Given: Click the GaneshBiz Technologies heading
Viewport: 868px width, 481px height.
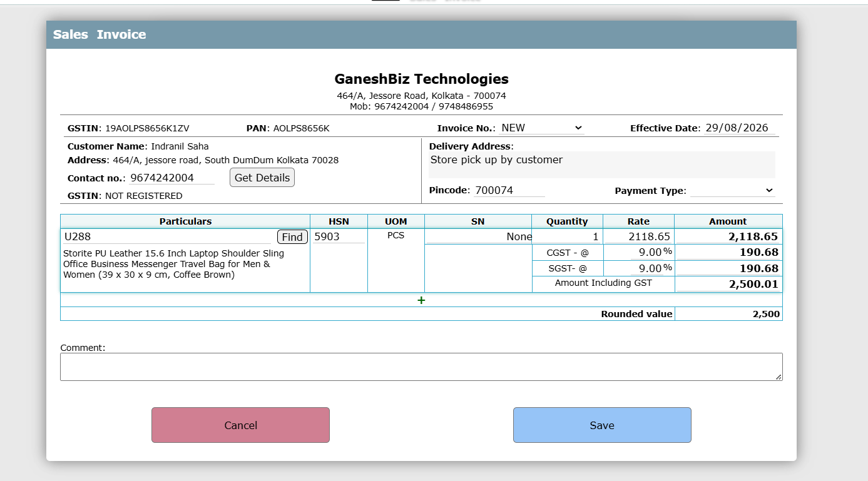Looking at the screenshot, I should pos(421,79).
